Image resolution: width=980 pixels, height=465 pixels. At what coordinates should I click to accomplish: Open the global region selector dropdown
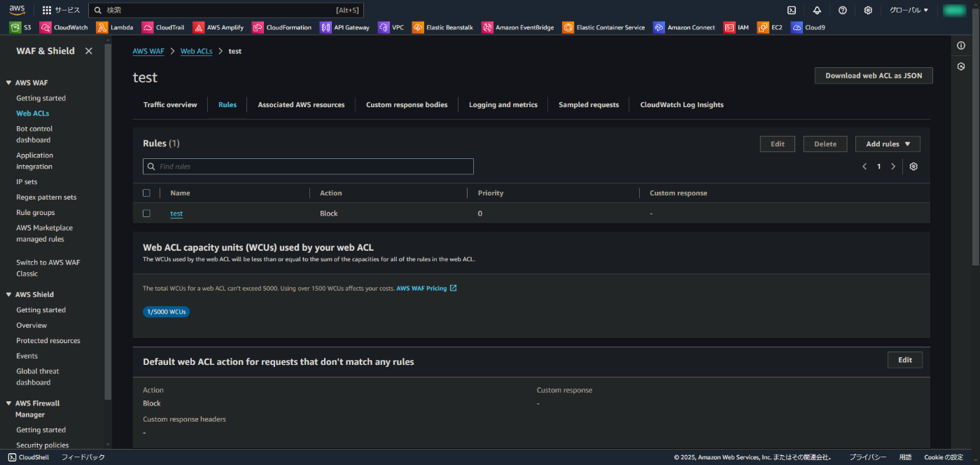click(x=909, y=10)
